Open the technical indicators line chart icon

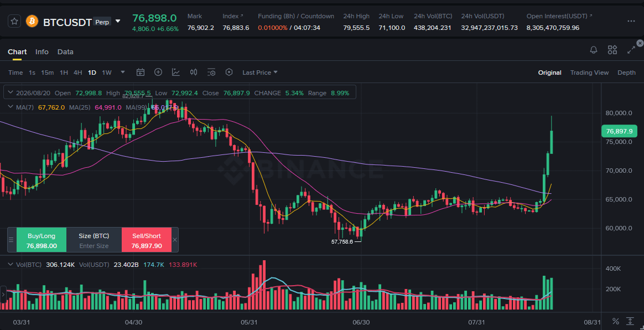[176, 73]
